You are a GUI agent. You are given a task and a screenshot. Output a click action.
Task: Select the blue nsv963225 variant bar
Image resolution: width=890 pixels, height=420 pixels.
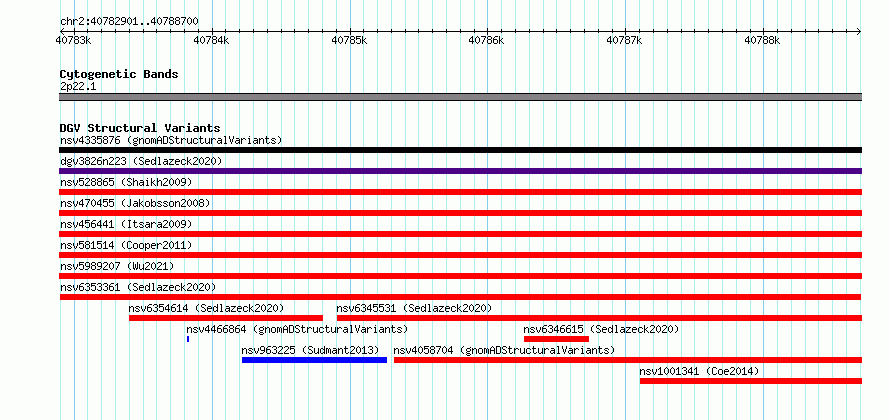click(x=314, y=360)
